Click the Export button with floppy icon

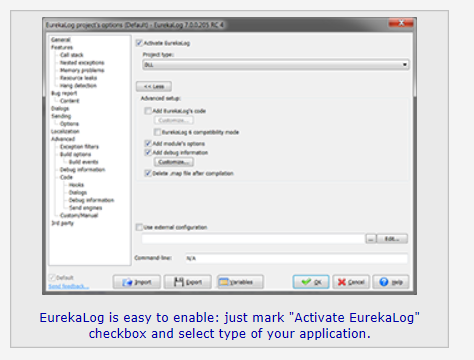coord(188,282)
